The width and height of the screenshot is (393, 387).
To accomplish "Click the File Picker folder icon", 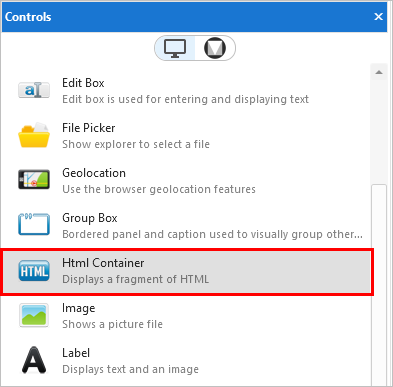I will (34, 135).
